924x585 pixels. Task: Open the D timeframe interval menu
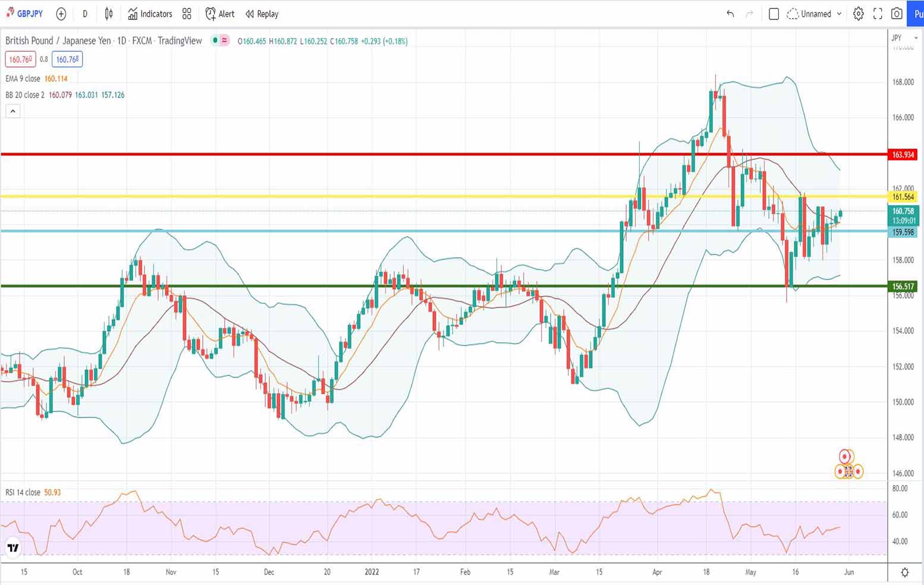[x=85, y=14]
